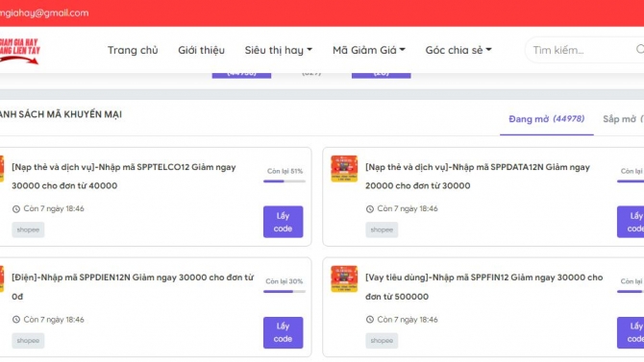
Task: Open Giới thiệu page
Action: (x=201, y=50)
